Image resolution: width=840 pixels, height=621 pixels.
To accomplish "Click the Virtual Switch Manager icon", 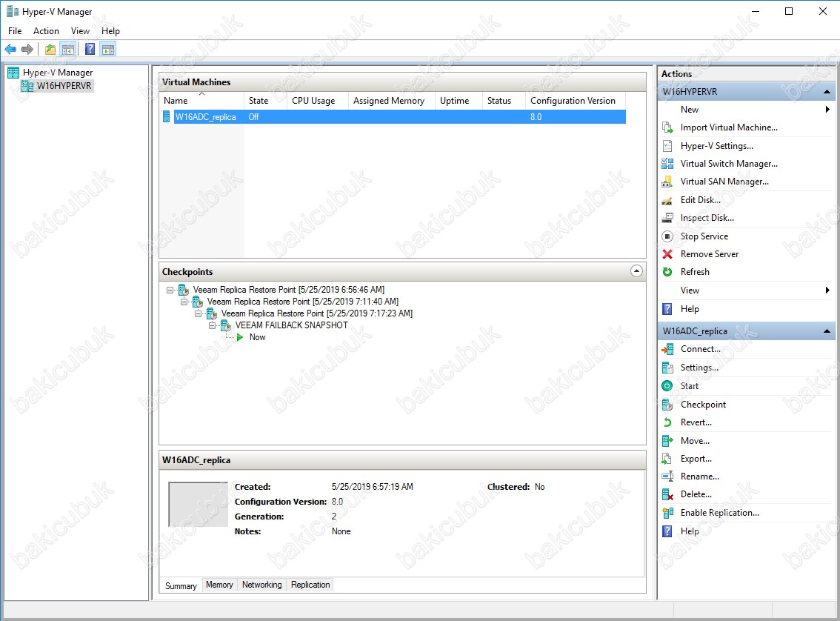I will [667, 164].
